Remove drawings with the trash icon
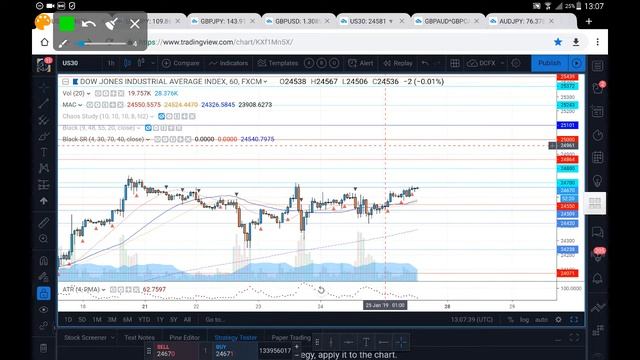 coord(43,348)
